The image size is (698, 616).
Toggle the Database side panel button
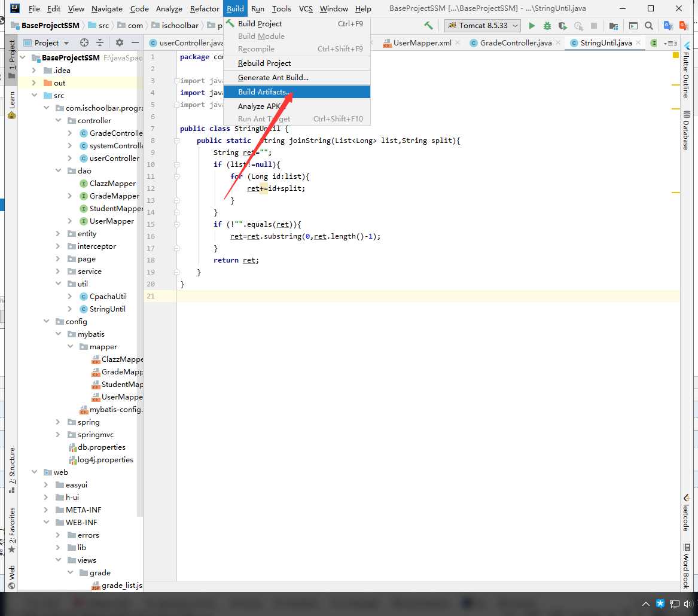pyautogui.click(x=686, y=130)
